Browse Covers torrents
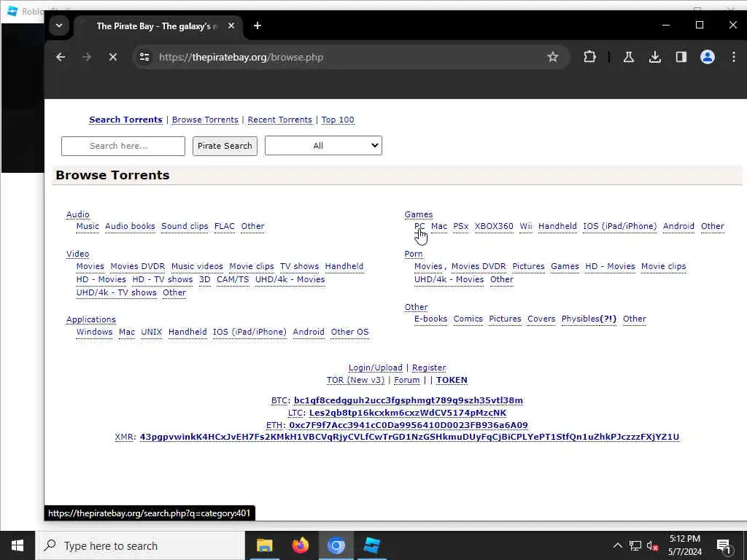The image size is (747, 560). pyautogui.click(x=541, y=319)
